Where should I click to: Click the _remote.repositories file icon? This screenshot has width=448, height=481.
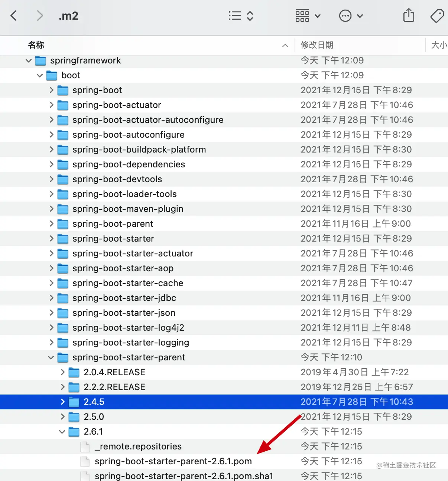point(85,446)
